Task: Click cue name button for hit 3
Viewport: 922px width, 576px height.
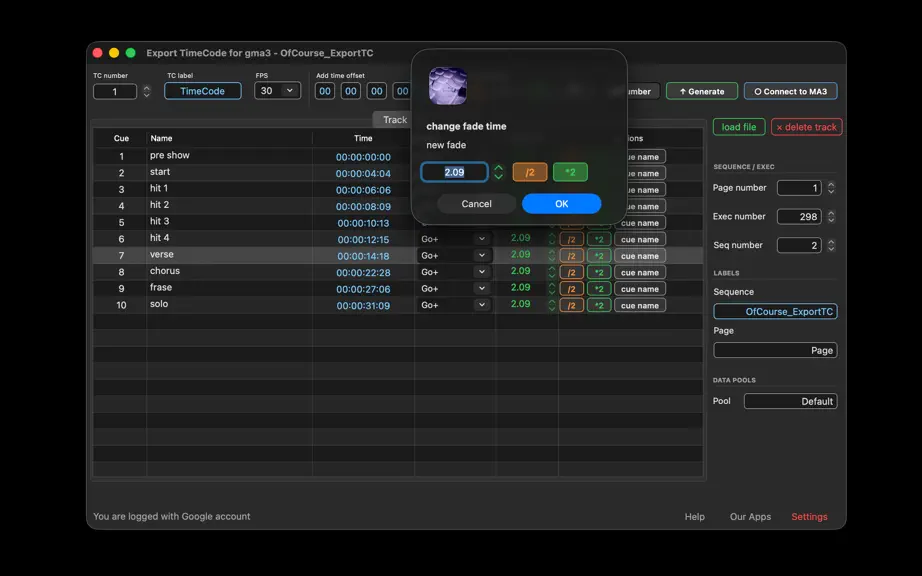Action: pos(640,223)
